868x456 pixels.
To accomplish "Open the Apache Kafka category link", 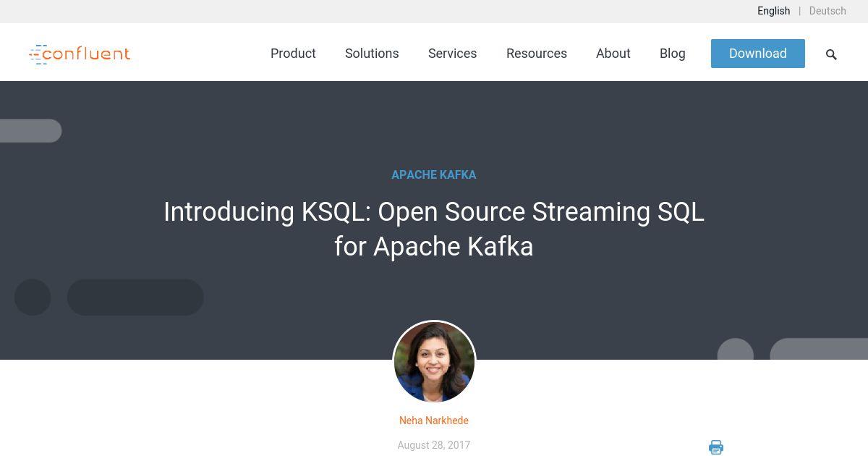I will tap(434, 174).
